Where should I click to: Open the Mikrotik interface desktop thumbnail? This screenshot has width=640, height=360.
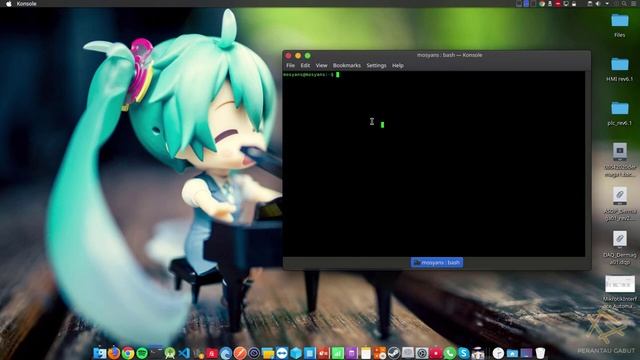pos(620,292)
